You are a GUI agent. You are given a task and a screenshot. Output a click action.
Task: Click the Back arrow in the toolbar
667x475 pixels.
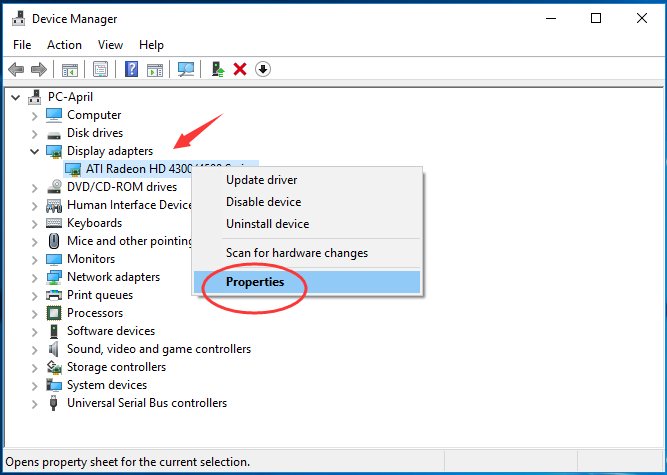point(16,69)
